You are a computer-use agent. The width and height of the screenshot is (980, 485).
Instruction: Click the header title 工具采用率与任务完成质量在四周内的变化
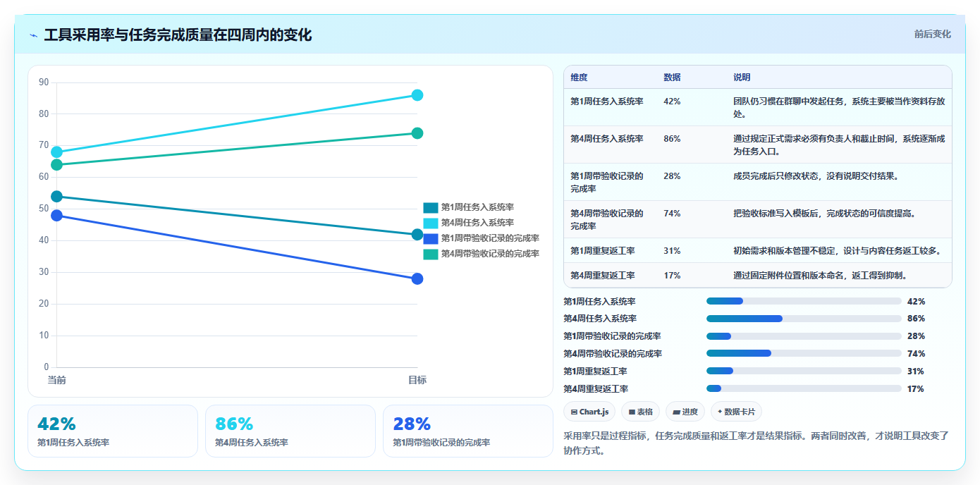[178, 35]
